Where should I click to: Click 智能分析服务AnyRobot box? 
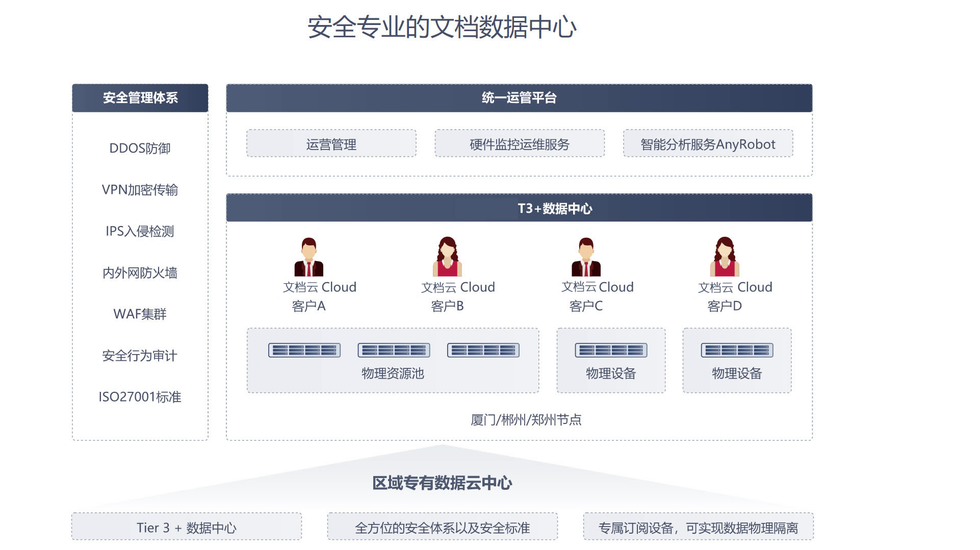point(708,144)
